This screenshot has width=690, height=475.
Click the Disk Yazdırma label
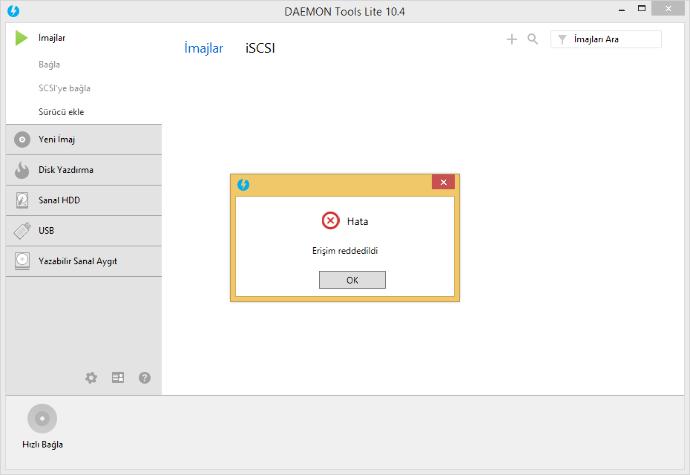[66, 170]
